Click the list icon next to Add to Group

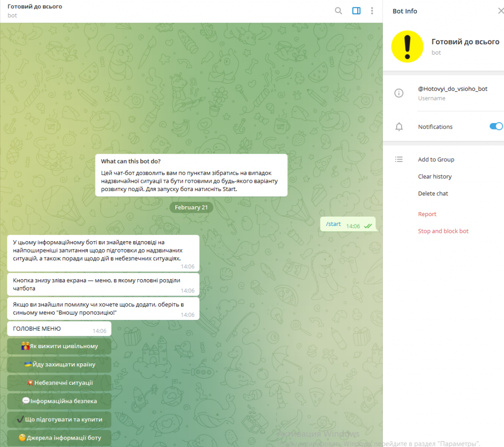coord(399,160)
